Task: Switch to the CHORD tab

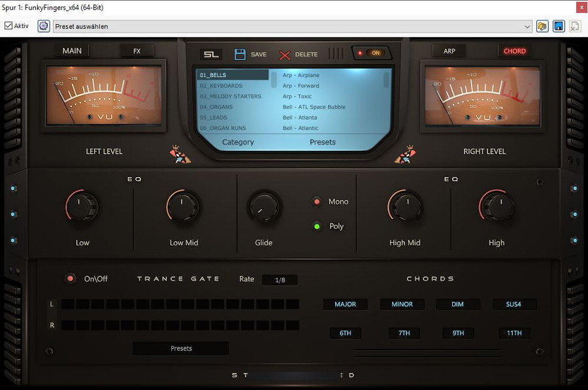Action: [x=515, y=51]
